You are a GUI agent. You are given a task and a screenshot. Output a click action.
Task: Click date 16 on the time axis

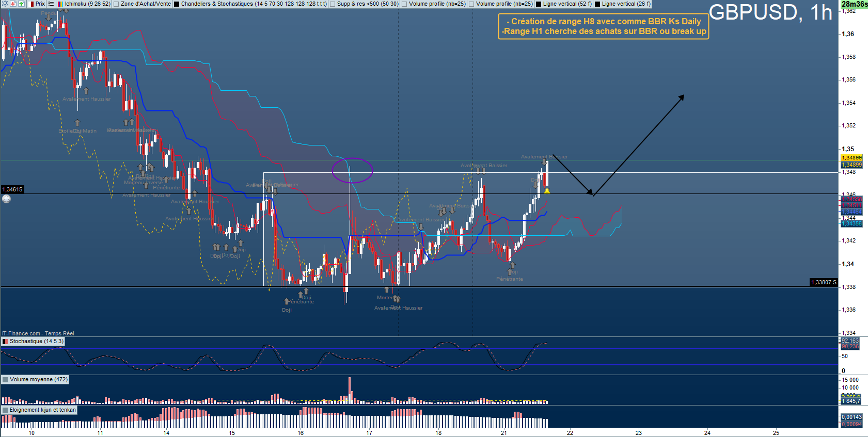[301, 433]
